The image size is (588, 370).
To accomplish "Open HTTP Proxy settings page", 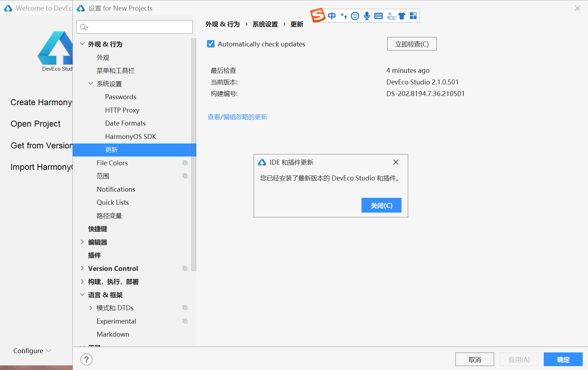I will 122,110.
